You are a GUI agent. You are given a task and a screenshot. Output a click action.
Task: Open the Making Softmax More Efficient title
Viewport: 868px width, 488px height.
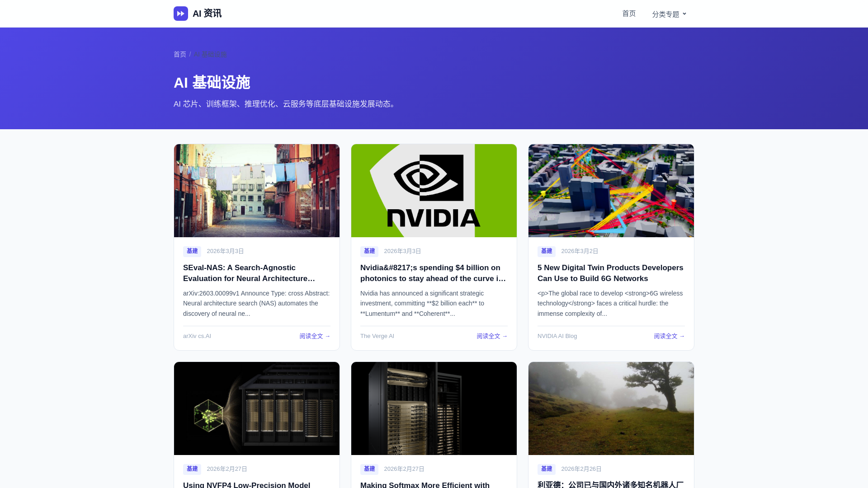(x=425, y=484)
